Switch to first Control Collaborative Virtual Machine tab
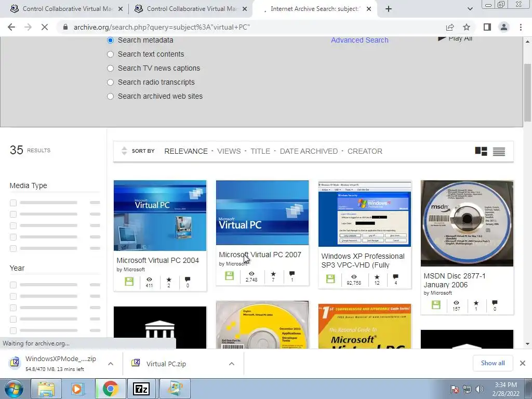 click(66, 9)
